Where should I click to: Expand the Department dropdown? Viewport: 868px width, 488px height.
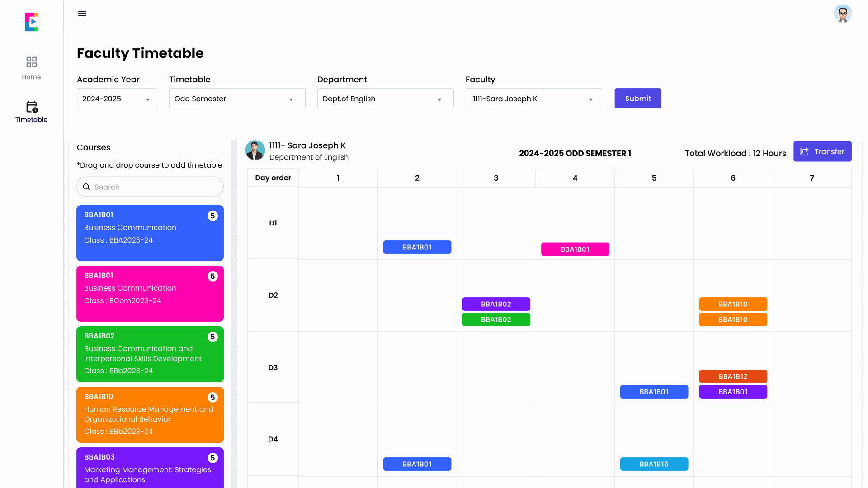click(385, 99)
